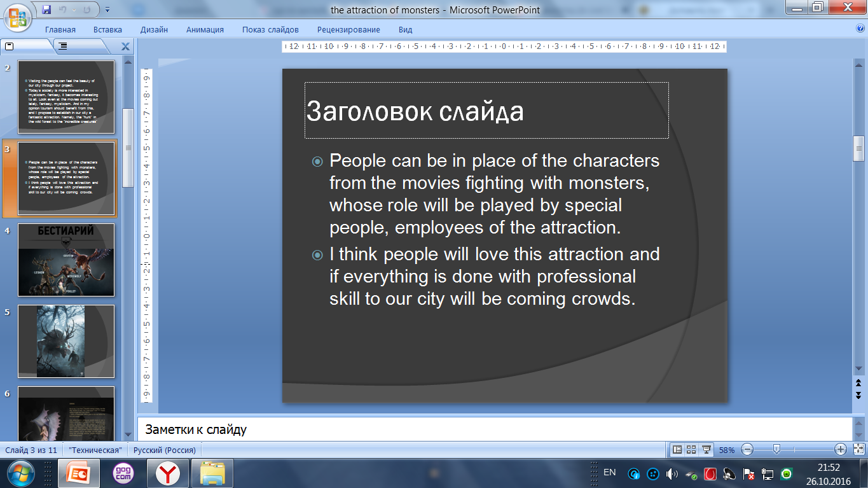Click the green tray icon near the clock
Image resolution: width=868 pixels, height=488 pixels.
pyautogui.click(x=787, y=474)
